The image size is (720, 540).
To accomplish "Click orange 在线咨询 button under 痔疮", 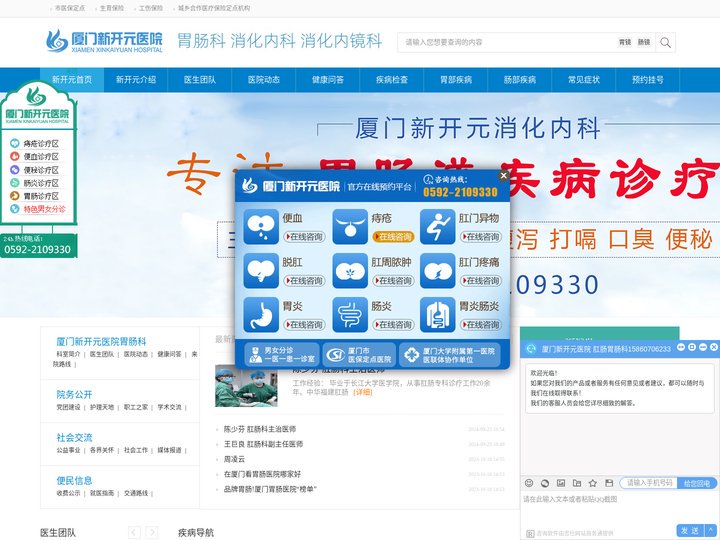I will tap(393, 237).
